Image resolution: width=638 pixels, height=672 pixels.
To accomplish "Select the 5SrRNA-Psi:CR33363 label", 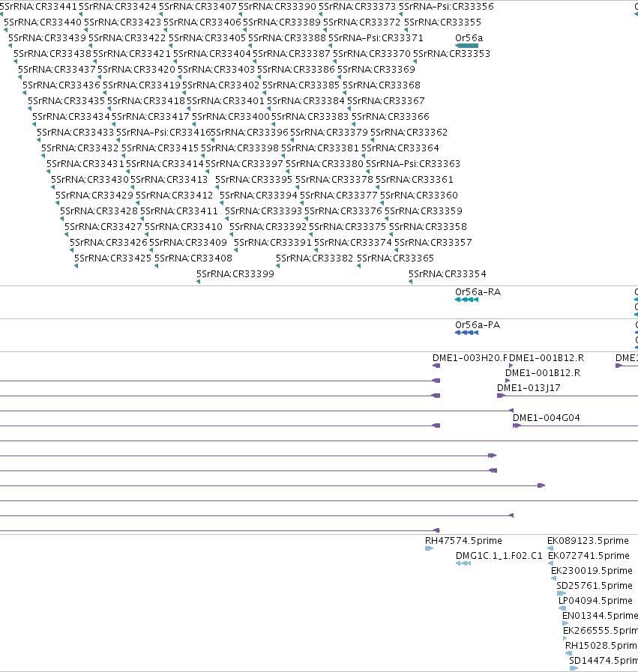I will tap(413, 164).
